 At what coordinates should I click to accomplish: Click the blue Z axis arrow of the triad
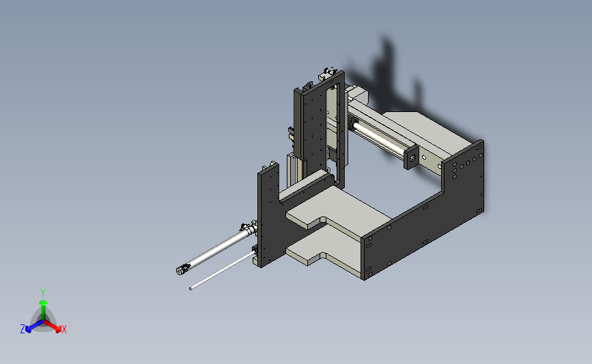(x=34, y=326)
